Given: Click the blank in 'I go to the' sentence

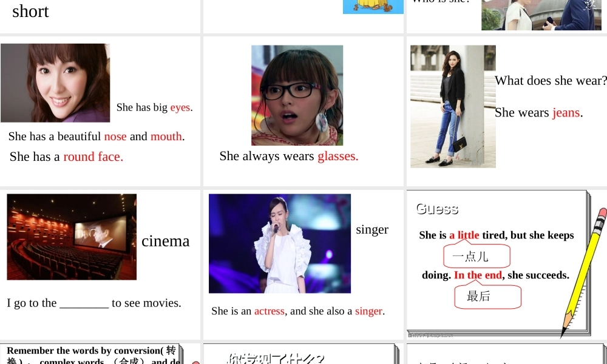Looking at the screenshot, I should pyautogui.click(x=84, y=303).
